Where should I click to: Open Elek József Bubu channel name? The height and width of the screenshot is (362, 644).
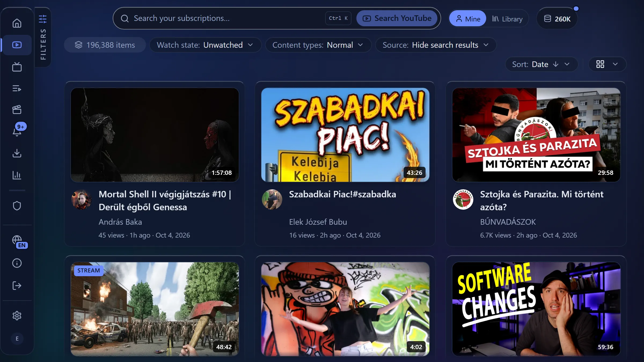(x=318, y=222)
